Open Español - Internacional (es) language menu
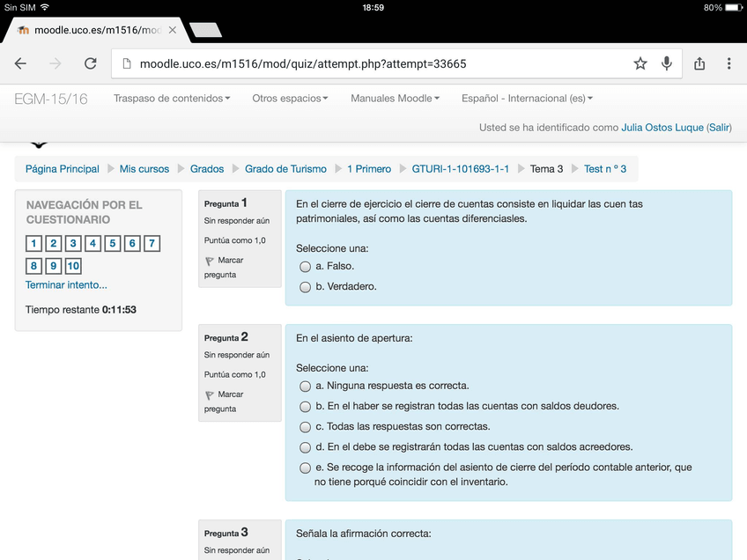This screenshot has width=747, height=560. pyautogui.click(x=527, y=98)
